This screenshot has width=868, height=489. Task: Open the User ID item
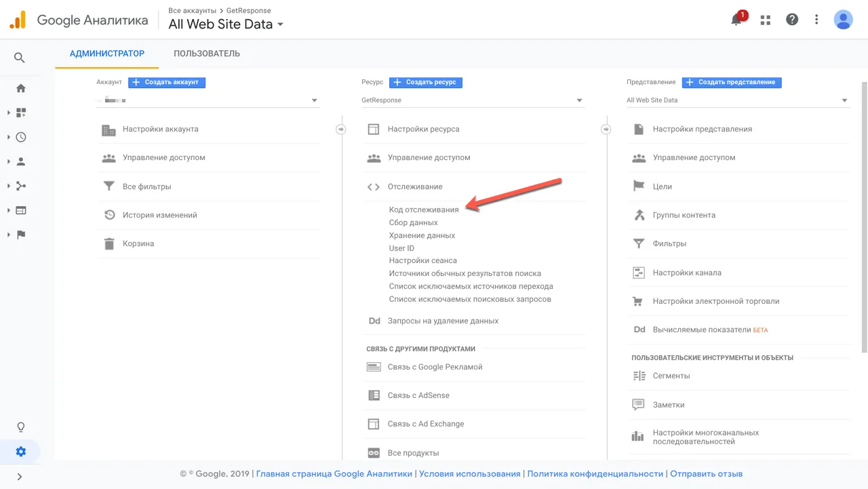tap(401, 248)
